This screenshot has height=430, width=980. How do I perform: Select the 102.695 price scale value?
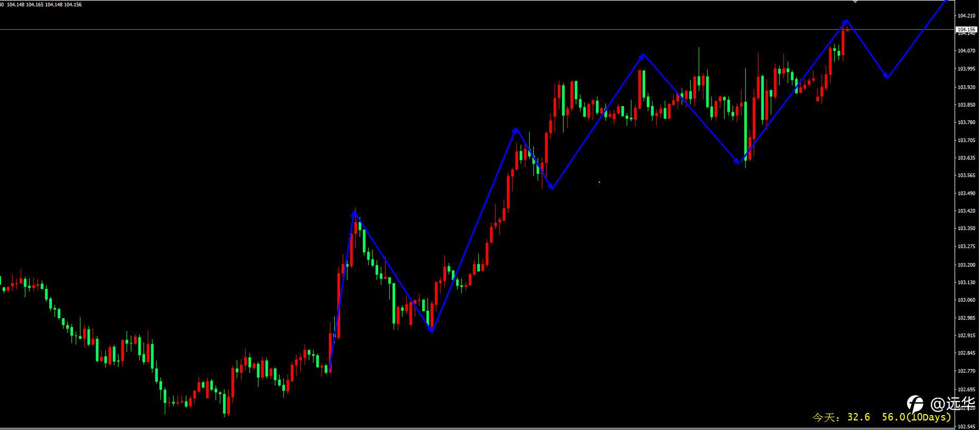coord(967,389)
